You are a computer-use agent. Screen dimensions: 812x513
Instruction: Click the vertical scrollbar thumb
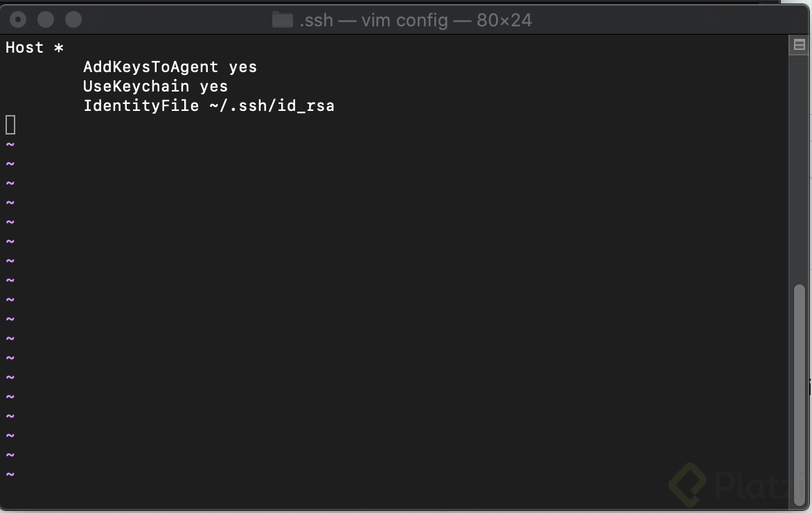[800, 395]
